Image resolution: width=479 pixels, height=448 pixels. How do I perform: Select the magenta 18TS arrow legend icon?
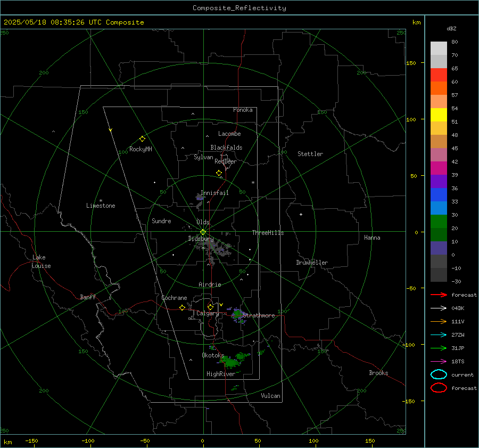(x=439, y=361)
